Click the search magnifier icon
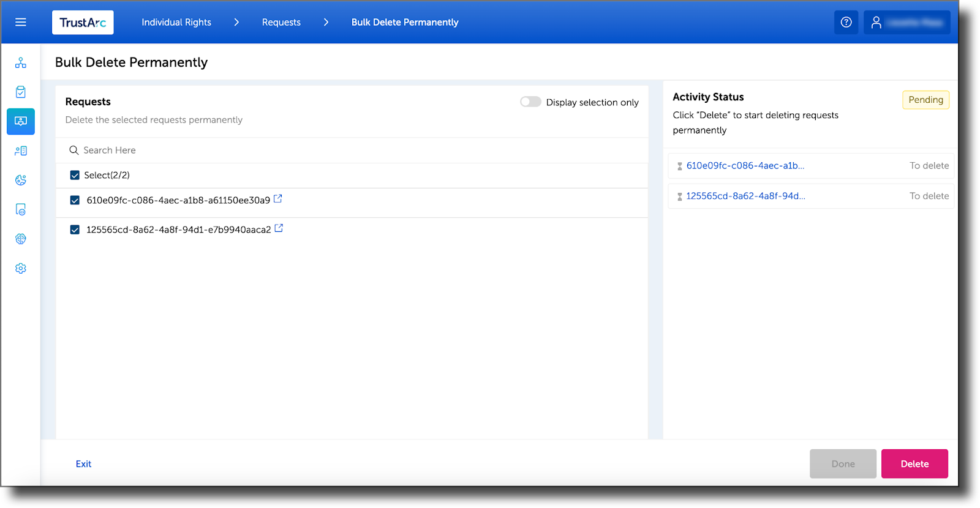The image size is (980, 508). [74, 150]
